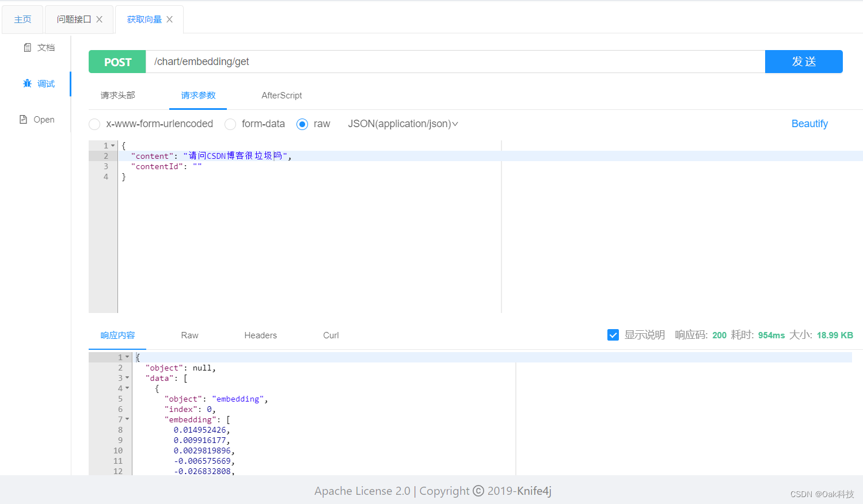The height and width of the screenshot is (504, 863).
Task: Click the Beautify link
Action: pyautogui.click(x=809, y=124)
